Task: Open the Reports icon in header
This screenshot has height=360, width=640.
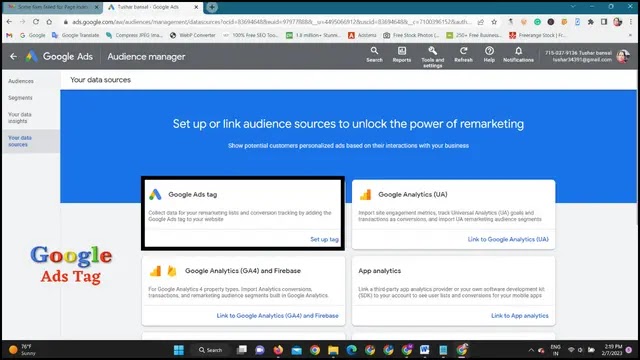Action: click(x=402, y=55)
